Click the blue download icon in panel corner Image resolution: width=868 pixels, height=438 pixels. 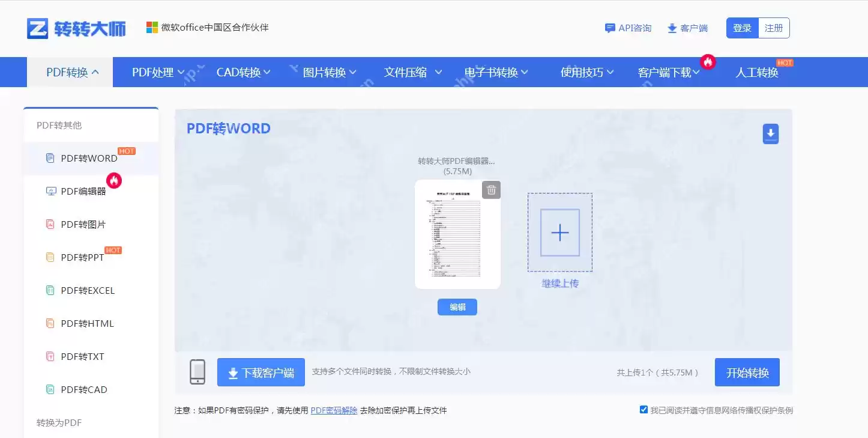tap(770, 133)
